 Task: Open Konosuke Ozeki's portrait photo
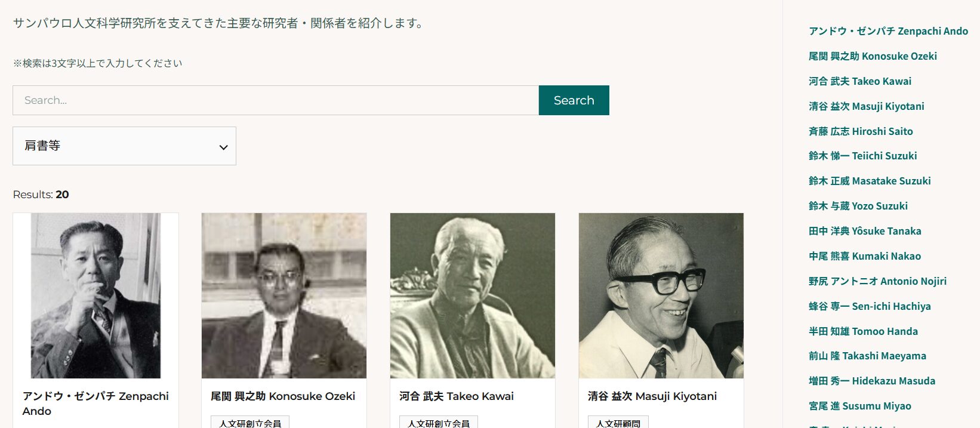pyautogui.click(x=284, y=295)
